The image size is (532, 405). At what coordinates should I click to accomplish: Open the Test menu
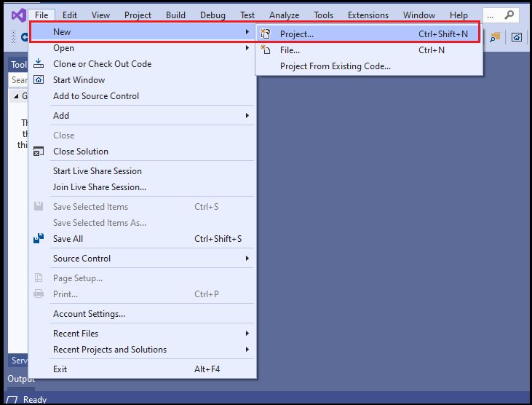(x=247, y=15)
